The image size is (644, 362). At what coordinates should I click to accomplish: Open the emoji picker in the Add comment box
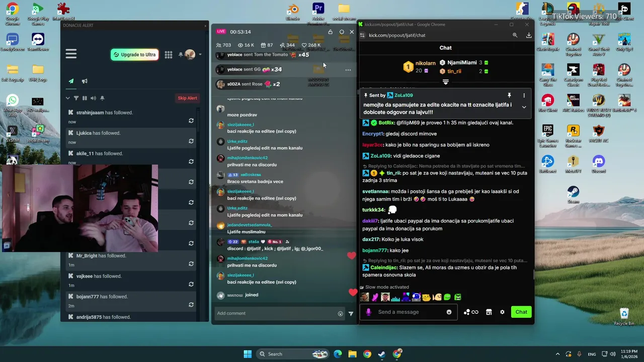(x=341, y=314)
